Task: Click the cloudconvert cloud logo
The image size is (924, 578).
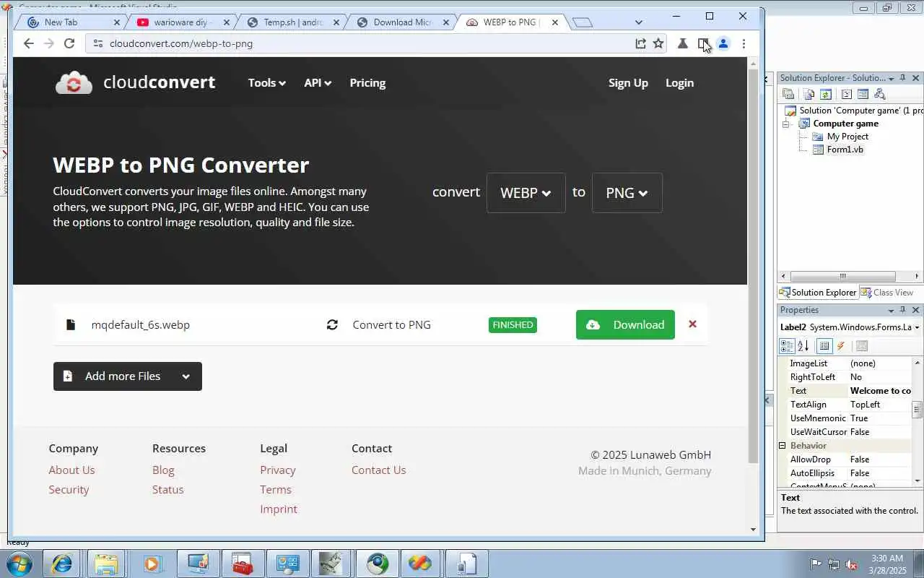Action: click(x=74, y=83)
